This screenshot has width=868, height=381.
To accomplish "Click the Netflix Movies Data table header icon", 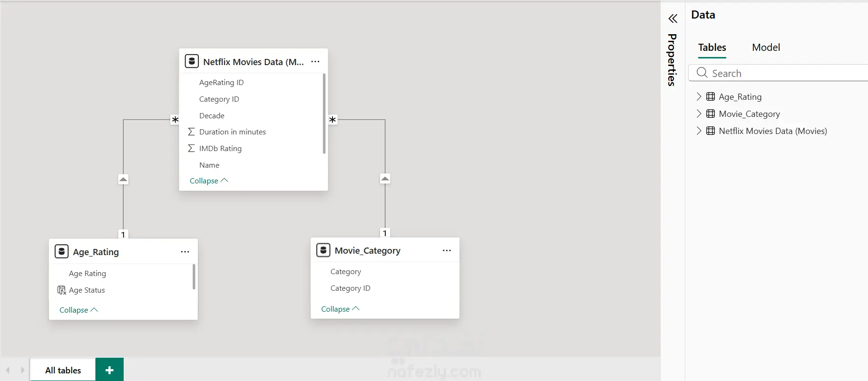I will [x=191, y=61].
